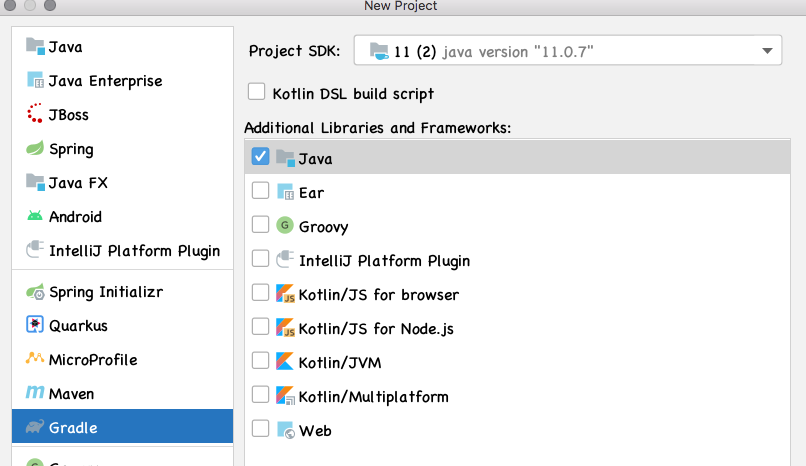Choose Maven project type label

71,394
